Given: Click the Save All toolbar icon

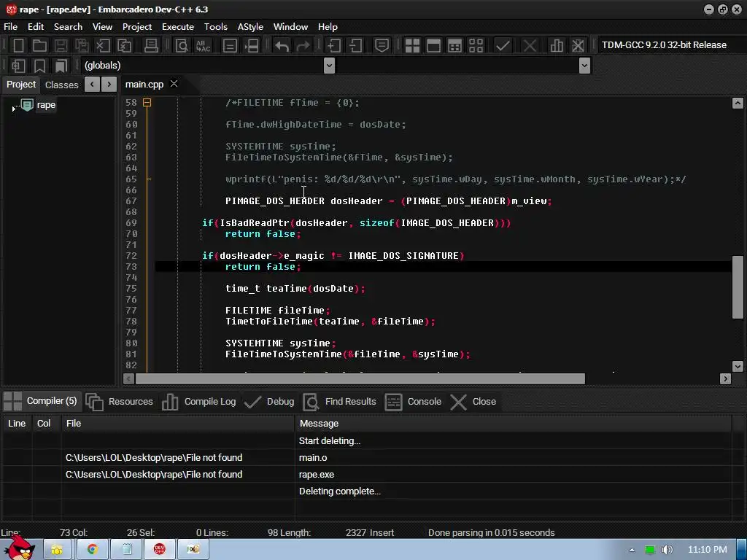Looking at the screenshot, I should pos(82,46).
